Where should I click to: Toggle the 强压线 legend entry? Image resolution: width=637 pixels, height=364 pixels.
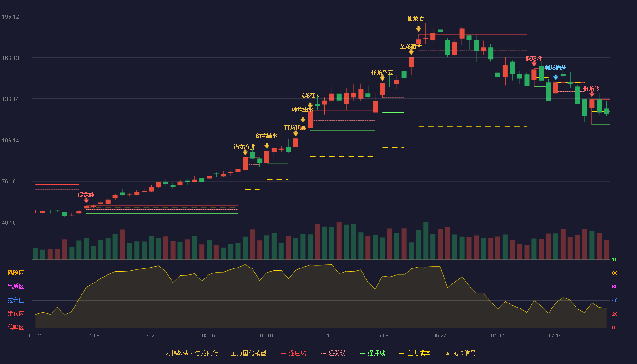[x=293, y=353]
